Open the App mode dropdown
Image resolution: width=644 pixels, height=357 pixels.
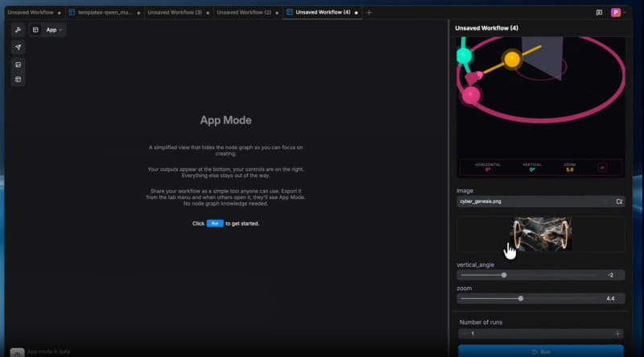point(54,30)
